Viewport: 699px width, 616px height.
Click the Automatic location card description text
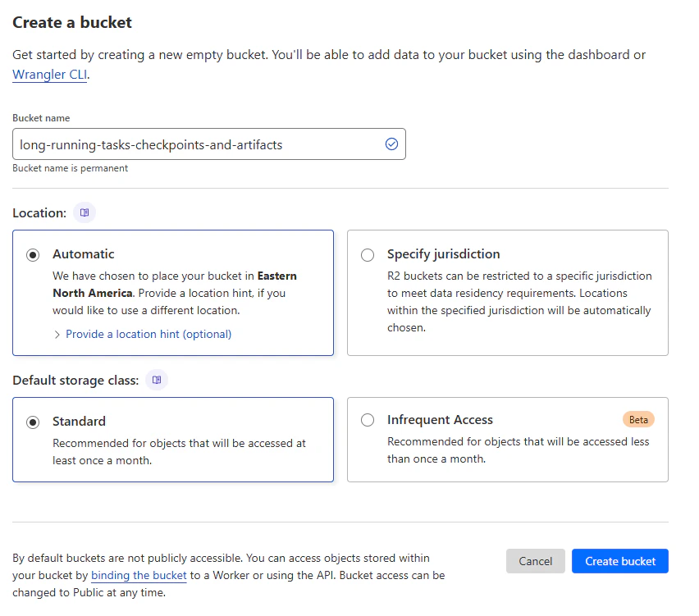pyautogui.click(x=175, y=293)
